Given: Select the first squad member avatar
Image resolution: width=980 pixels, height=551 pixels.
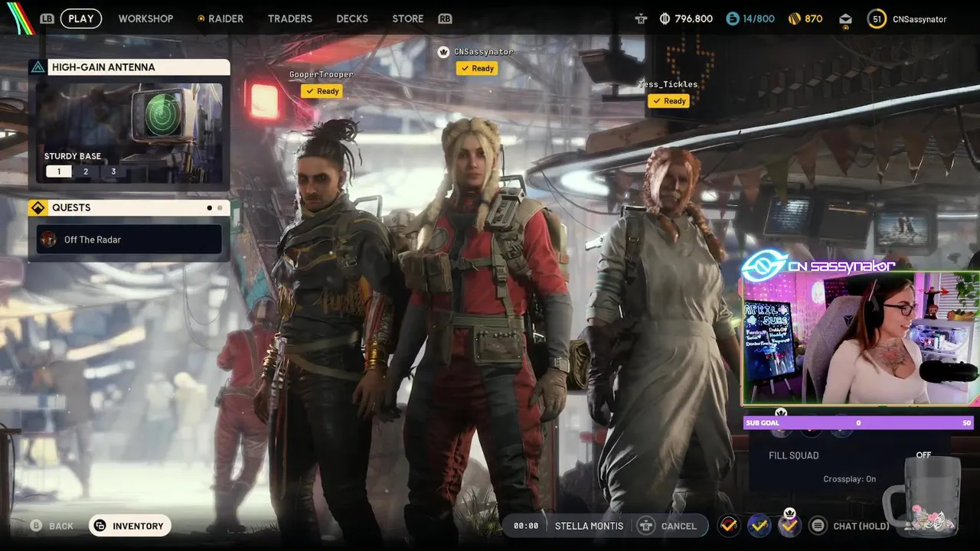Looking at the screenshot, I should point(729,525).
